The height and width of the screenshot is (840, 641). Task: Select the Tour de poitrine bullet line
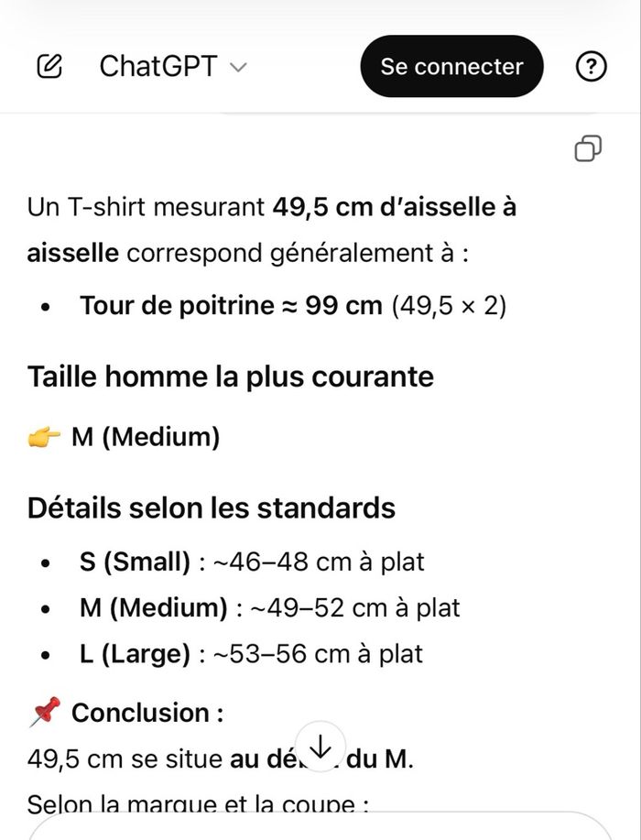click(x=292, y=306)
